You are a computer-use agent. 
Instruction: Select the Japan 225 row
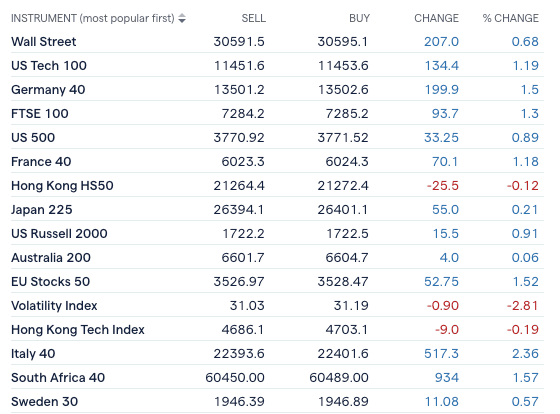(x=277, y=210)
